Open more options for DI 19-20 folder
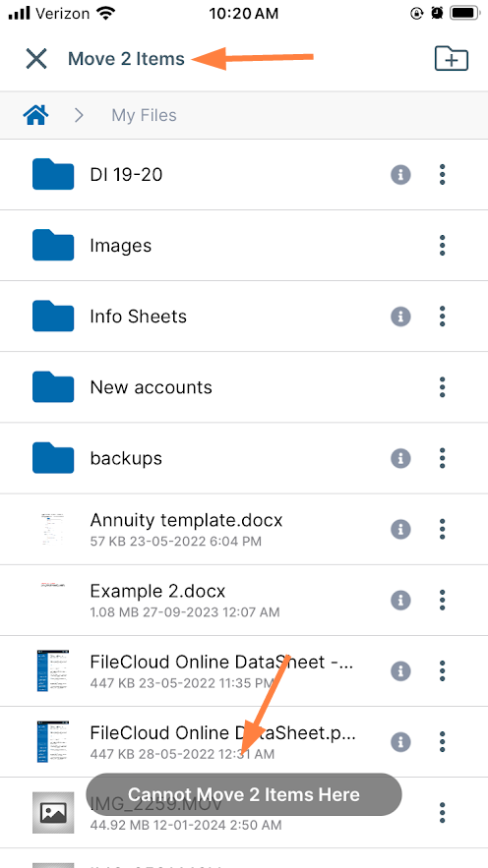Viewport: 488px width, 868px height. (x=442, y=175)
